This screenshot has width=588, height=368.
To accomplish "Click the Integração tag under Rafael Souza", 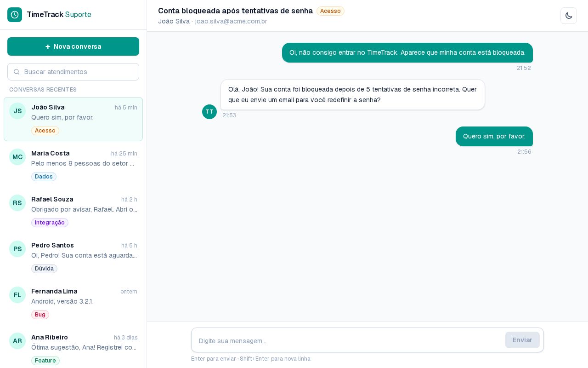I will pyautogui.click(x=50, y=223).
